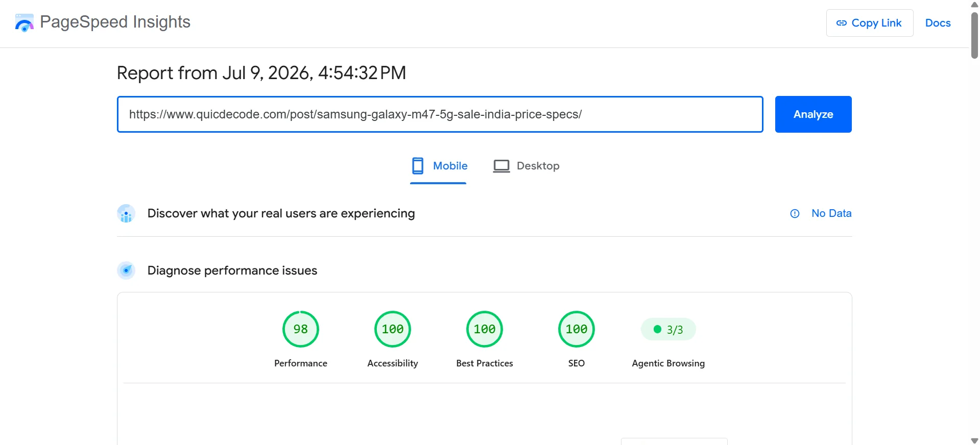Click the 'Diagnose performance issues' heading
The height and width of the screenshot is (445, 980).
(x=232, y=270)
